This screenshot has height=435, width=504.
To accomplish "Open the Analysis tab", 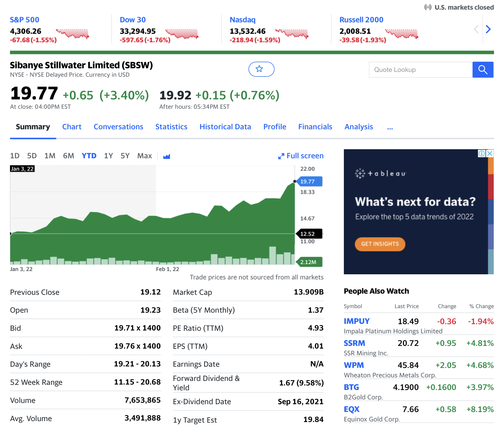I will click(359, 127).
